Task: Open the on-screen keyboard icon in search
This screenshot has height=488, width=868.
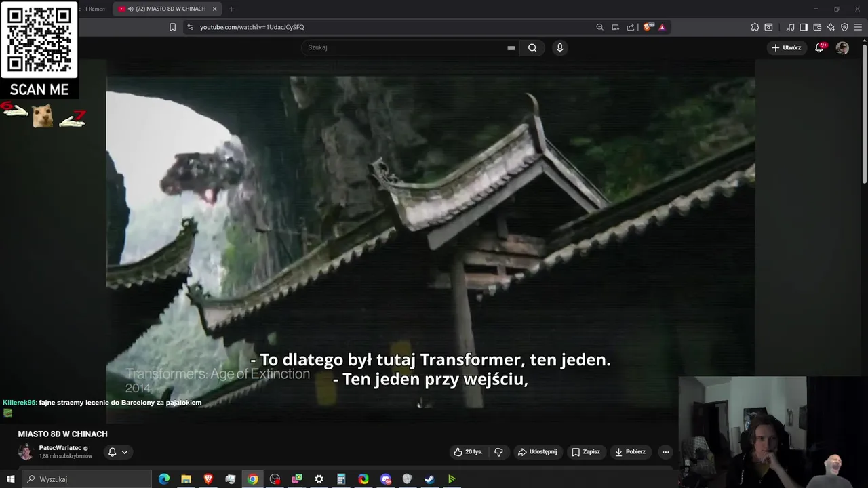Action: pyautogui.click(x=511, y=47)
